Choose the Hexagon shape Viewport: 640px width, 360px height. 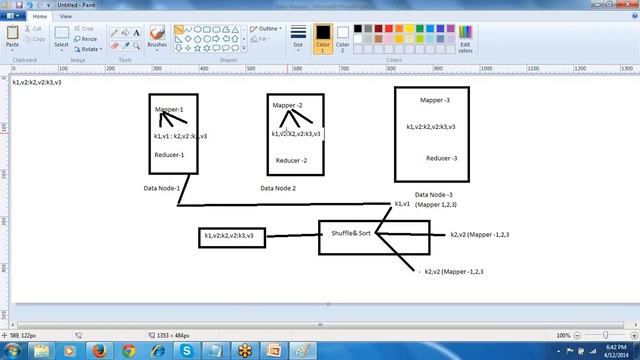point(207,39)
